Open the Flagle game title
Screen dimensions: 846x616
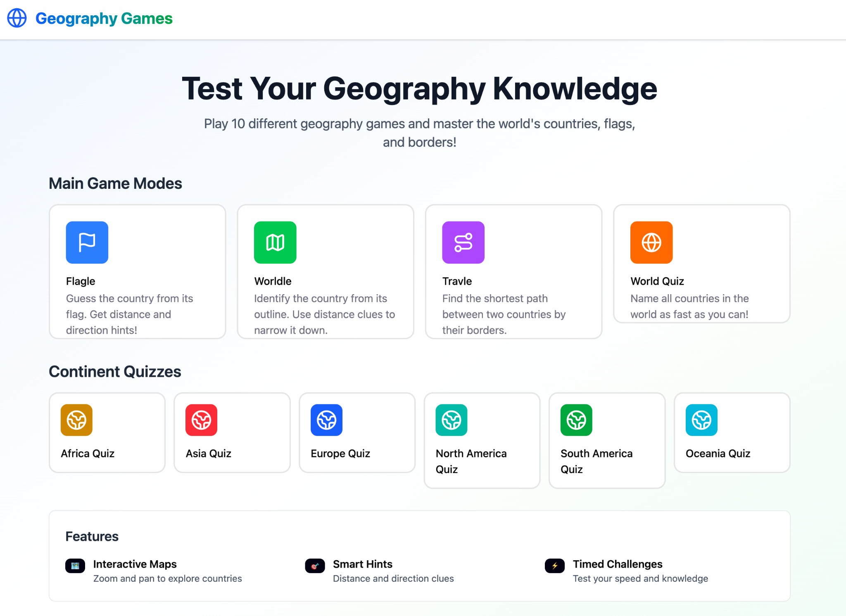[81, 281]
